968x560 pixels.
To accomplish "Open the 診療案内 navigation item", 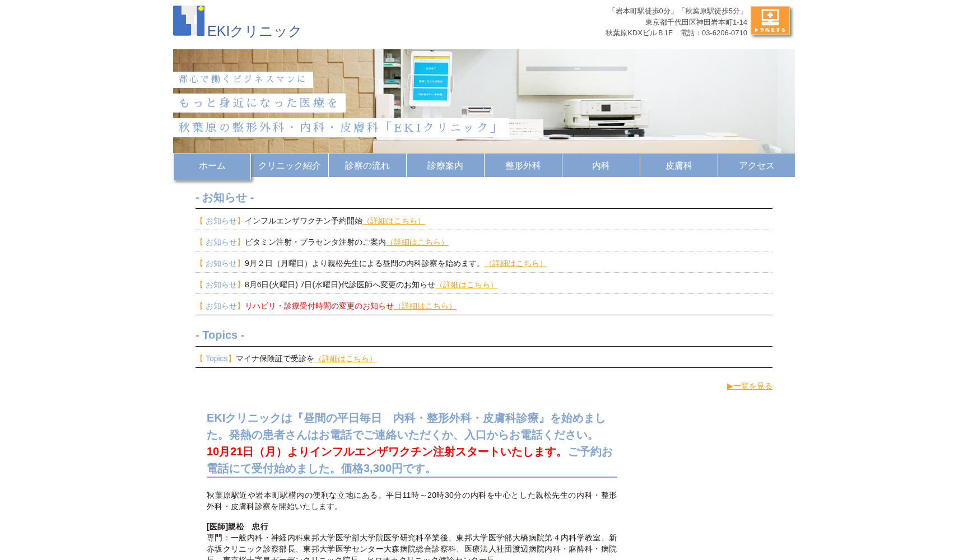I will (x=445, y=165).
